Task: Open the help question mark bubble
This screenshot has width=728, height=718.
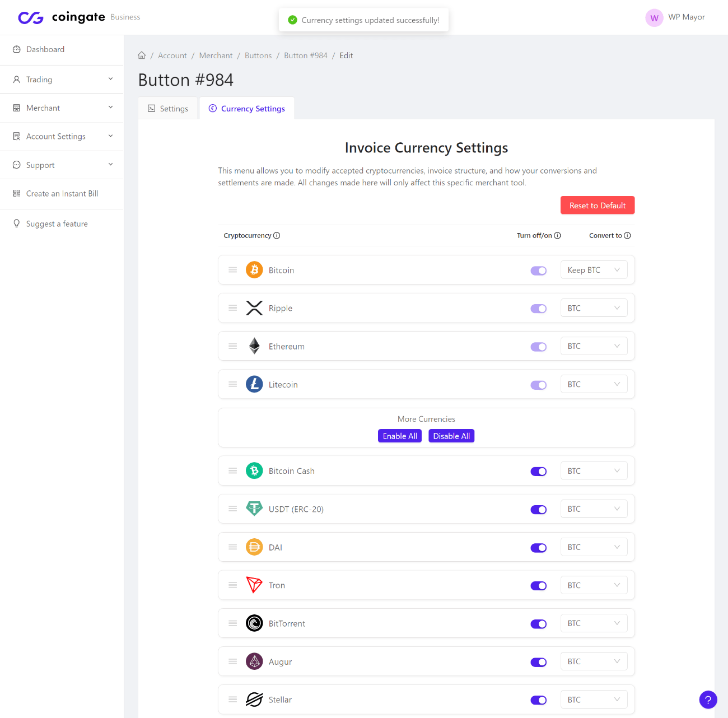Action: [x=708, y=700]
